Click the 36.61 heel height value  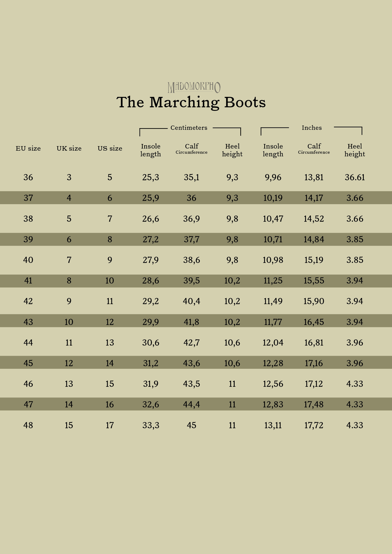click(355, 177)
